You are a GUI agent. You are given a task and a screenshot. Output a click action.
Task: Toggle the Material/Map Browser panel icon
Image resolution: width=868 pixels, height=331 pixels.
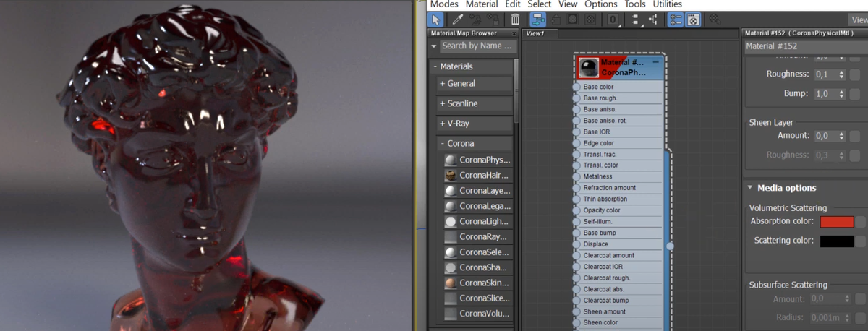pyautogui.click(x=676, y=20)
